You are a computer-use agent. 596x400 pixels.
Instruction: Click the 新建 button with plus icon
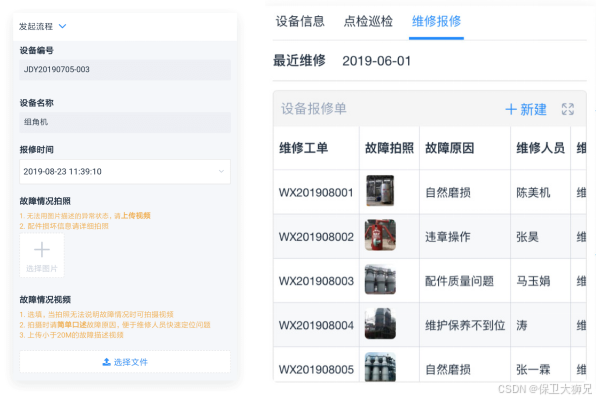point(526,110)
